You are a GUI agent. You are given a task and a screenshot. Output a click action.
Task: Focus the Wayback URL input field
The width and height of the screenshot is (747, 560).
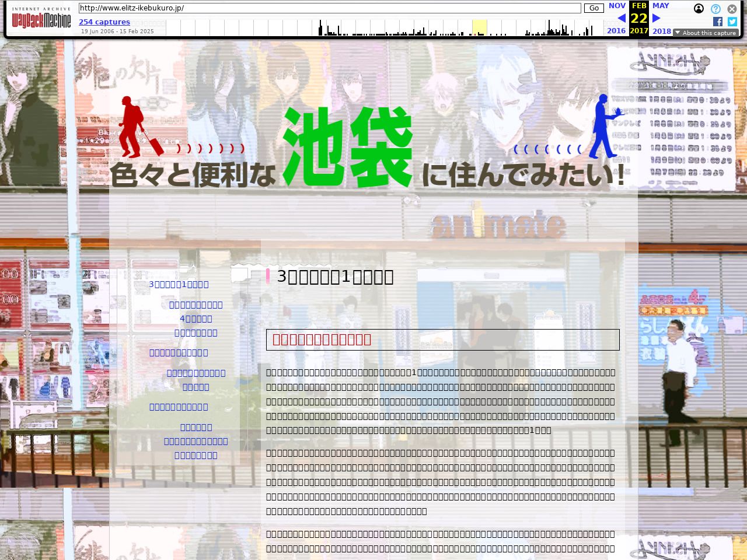[x=330, y=8]
